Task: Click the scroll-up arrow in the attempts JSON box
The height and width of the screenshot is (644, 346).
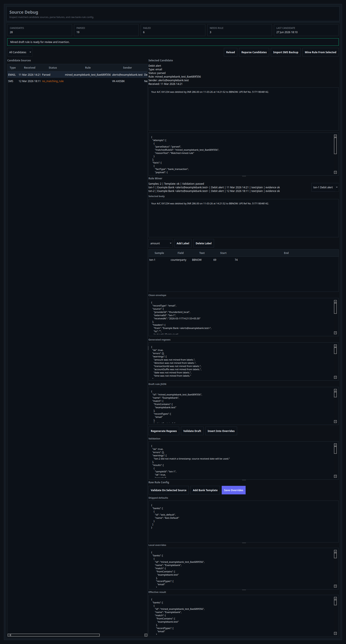Action: point(335,136)
